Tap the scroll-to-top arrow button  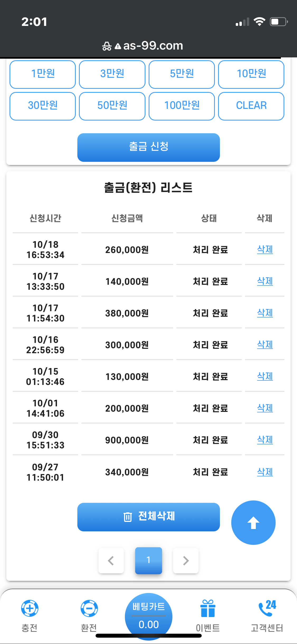(253, 523)
